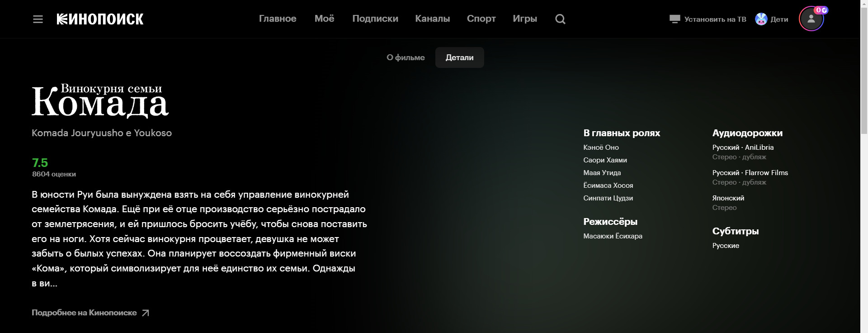
Task: Open the user profile avatar
Action: (811, 19)
